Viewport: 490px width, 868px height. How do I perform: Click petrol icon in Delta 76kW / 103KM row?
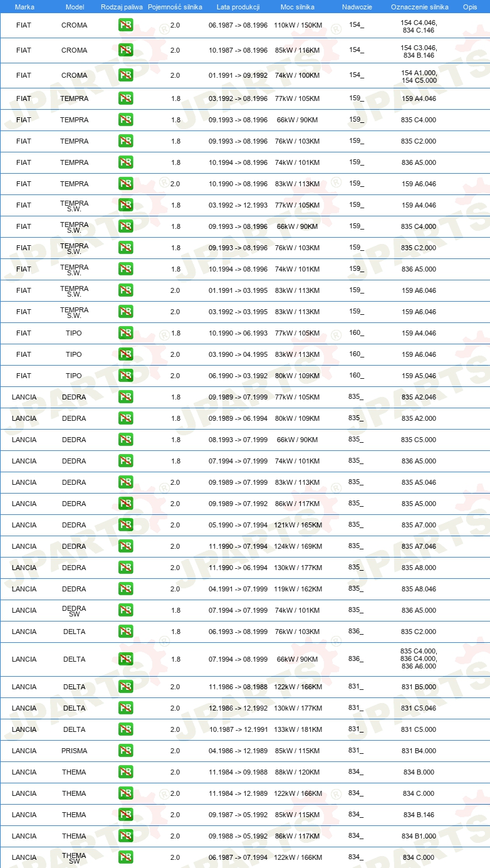[126, 632]
